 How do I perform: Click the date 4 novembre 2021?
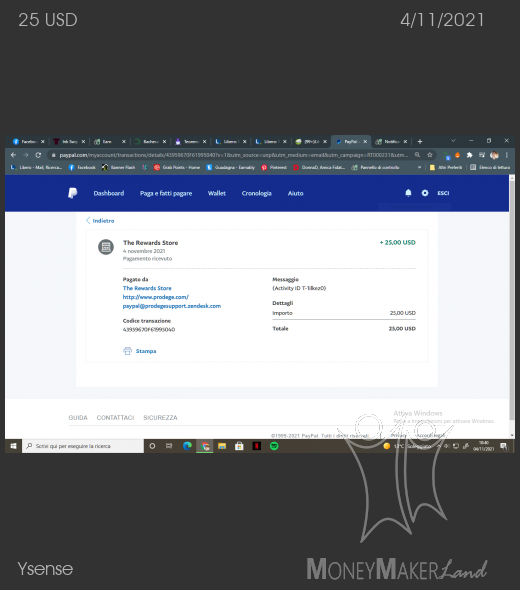(x=144, y=251)
